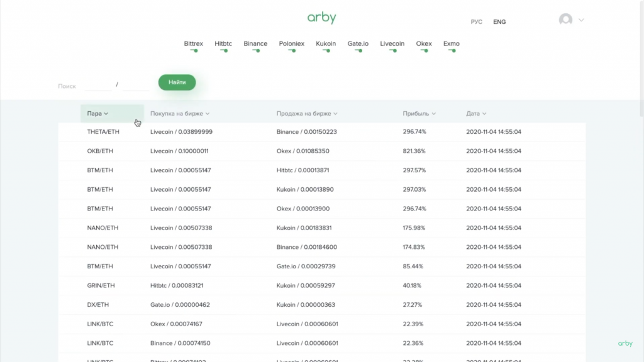Open the user avatar profile icon

coord(565,20)
